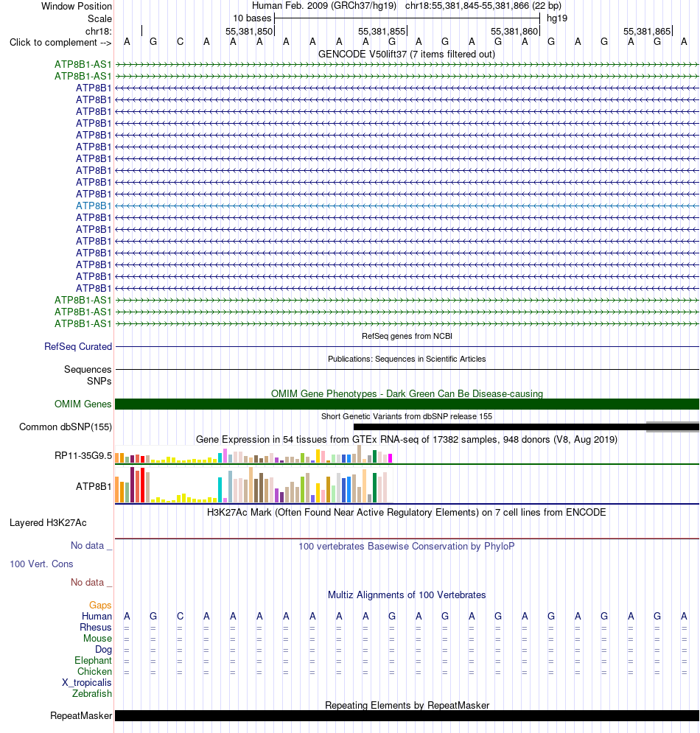
Task: Click the 10 bases scale bar
Action: (407, 18)
